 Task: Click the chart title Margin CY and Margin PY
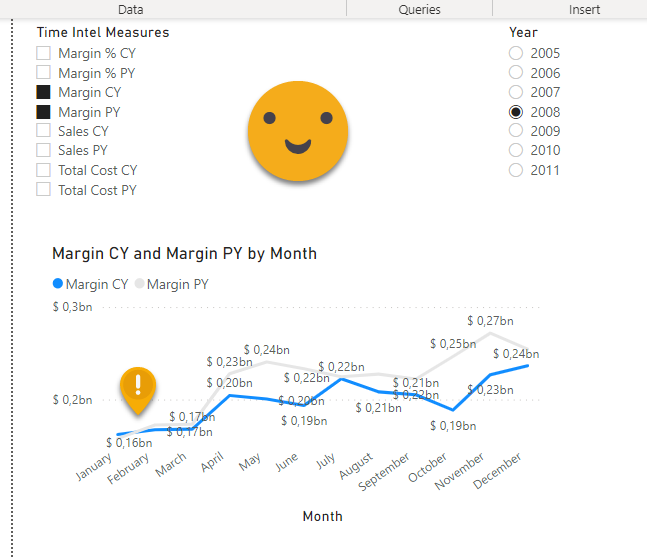tap(184, 254)
